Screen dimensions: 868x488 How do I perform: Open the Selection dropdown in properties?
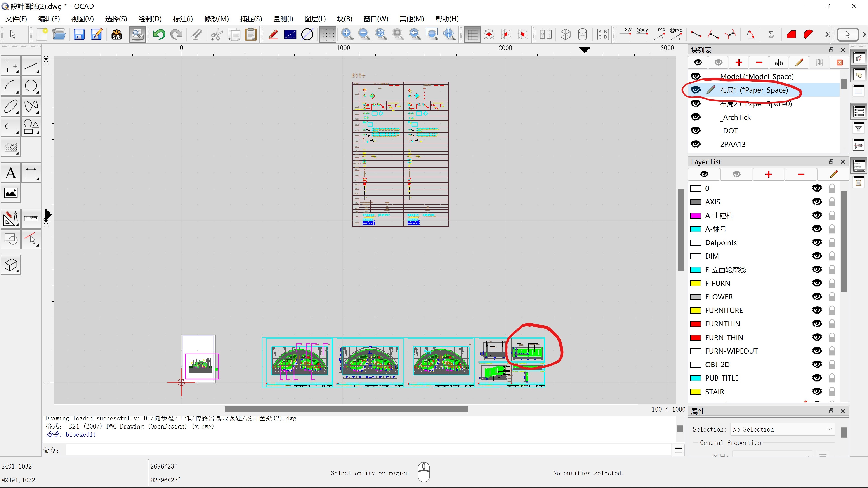782,429
